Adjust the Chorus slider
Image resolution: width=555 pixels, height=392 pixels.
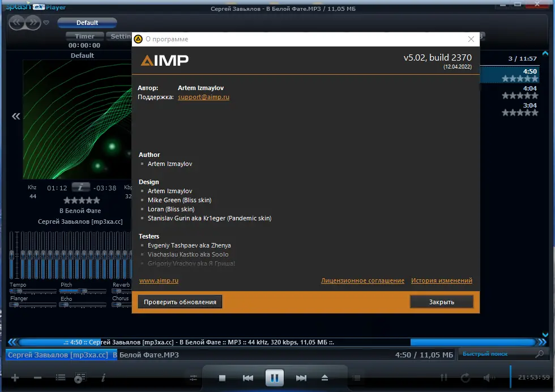click(x=122, y=305)
